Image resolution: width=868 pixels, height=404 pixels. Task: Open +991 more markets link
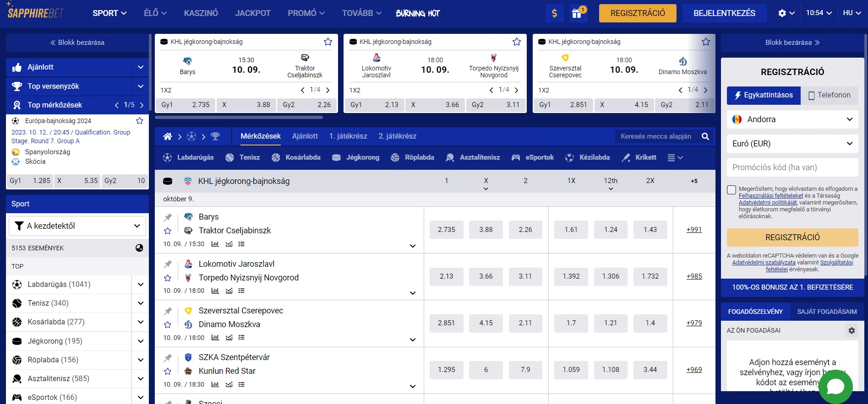[694, 230]
